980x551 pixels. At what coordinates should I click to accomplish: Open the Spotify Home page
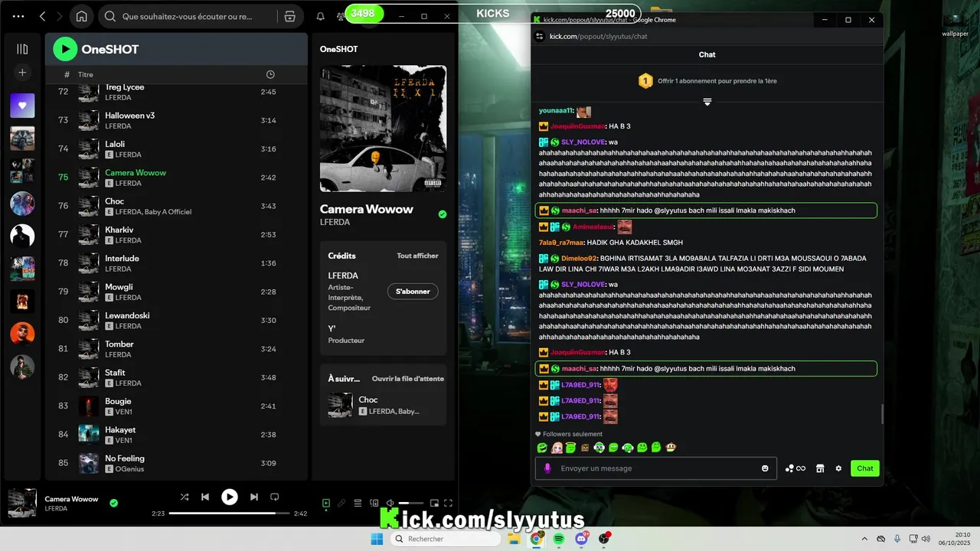(82, 16)
